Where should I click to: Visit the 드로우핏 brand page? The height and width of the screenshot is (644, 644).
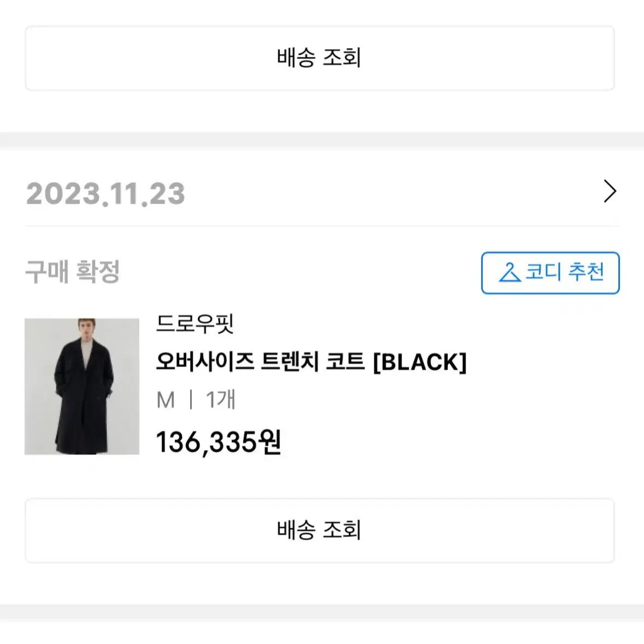195,323
